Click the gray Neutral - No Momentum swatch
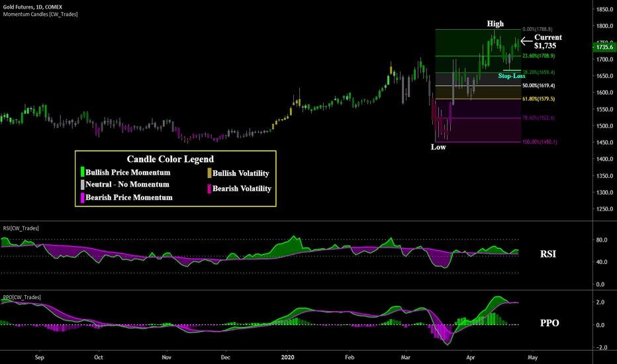The height and width of the screenshot is (364, 617). [83, 185]
